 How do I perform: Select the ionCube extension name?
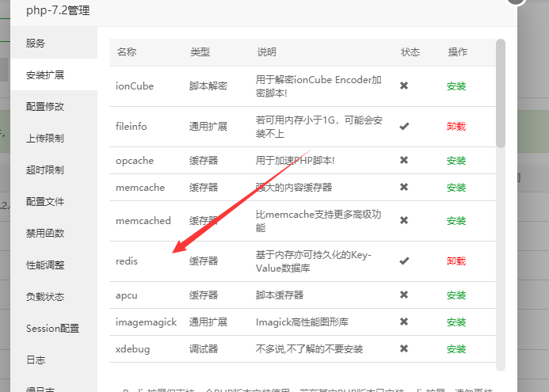point(135,86)
